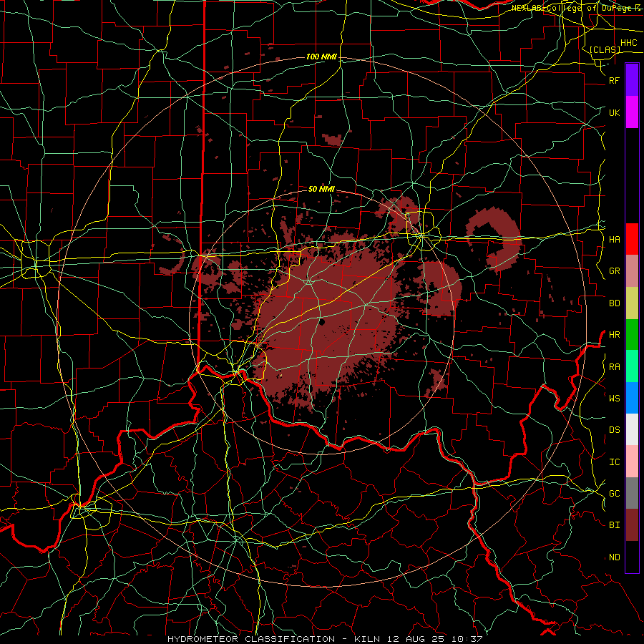The image size is (644, 644).
Task: Click the "ND" legend label
Action: 614,557
